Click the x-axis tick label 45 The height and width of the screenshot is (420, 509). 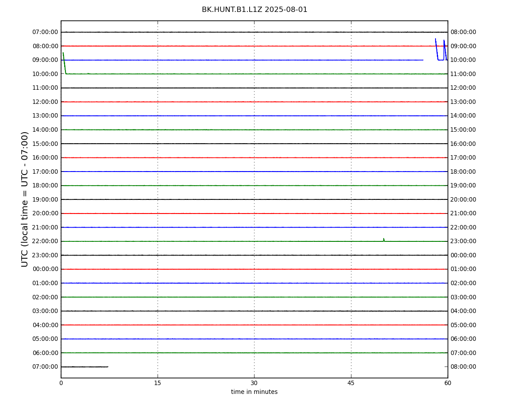pyautogui.click(x=351, y=383)
